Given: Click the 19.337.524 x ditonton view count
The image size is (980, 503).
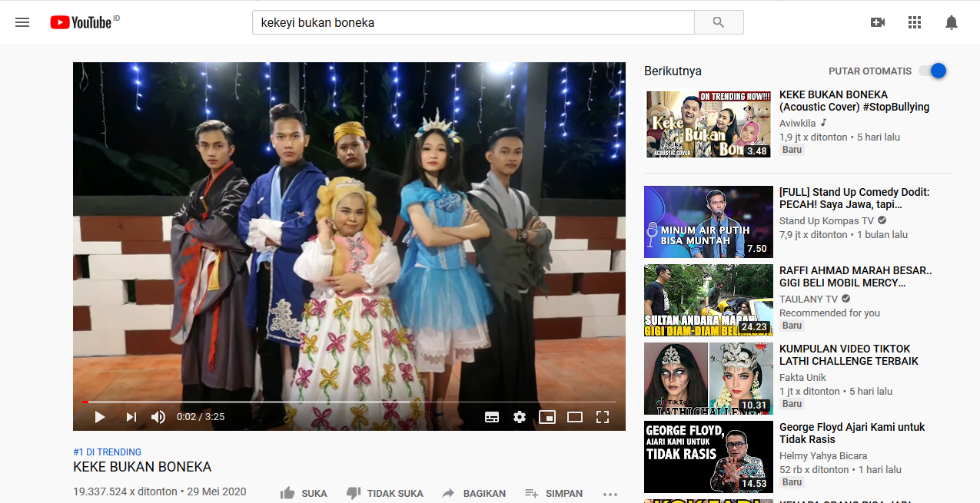Looking at the screenshot, I should tap(125, 492).
